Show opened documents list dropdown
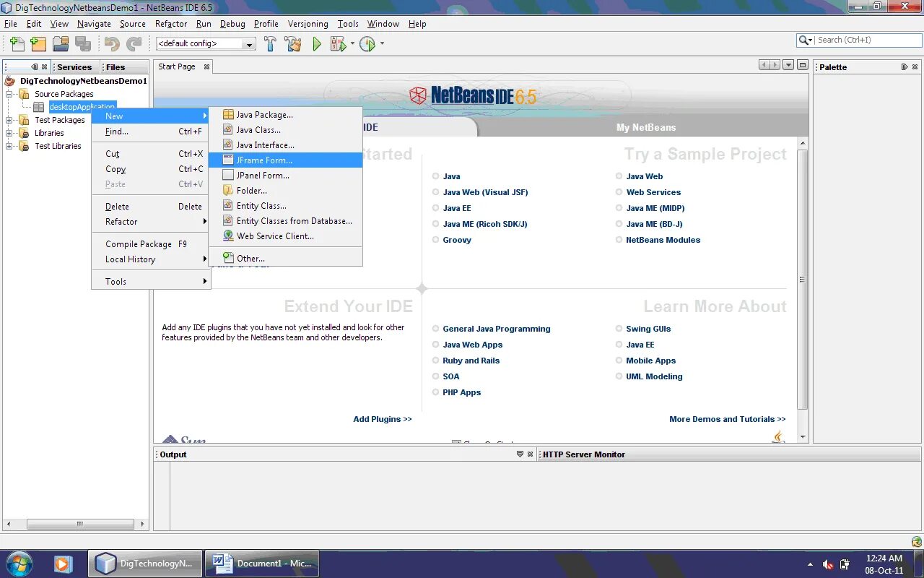 click(788, 65)
